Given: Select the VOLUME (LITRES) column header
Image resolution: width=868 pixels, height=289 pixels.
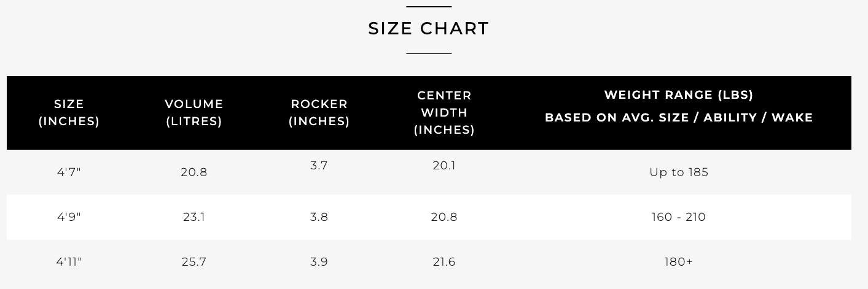Looking at the screenshot, I should click(x=194, y=113).
